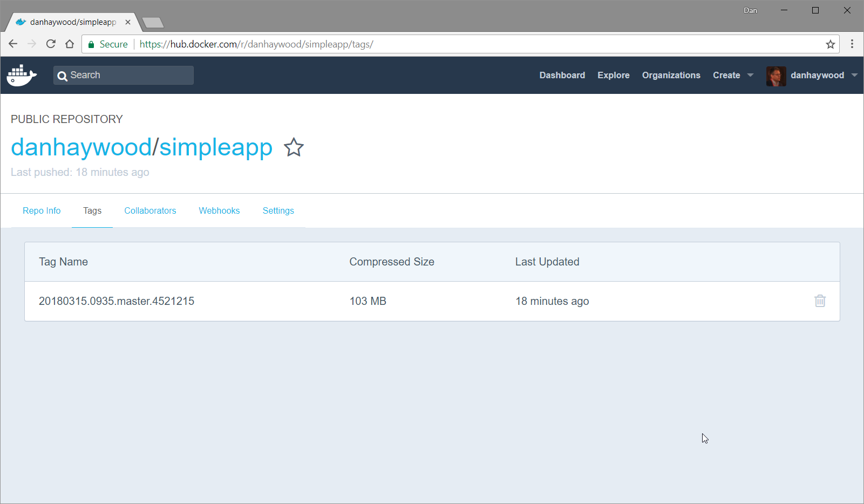The height and width of the screenshot is (504, 864).
Task: Reload the current page
Action: (51, 44)
